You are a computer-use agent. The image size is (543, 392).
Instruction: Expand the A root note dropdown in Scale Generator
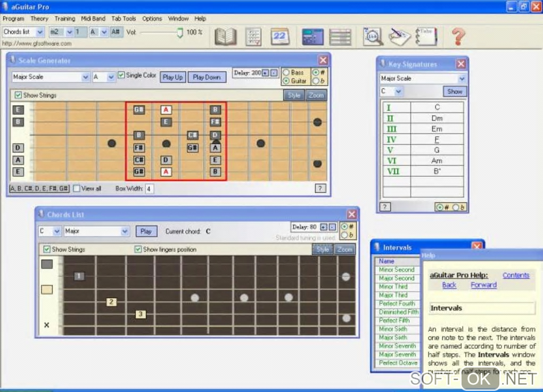pos(111,77)
